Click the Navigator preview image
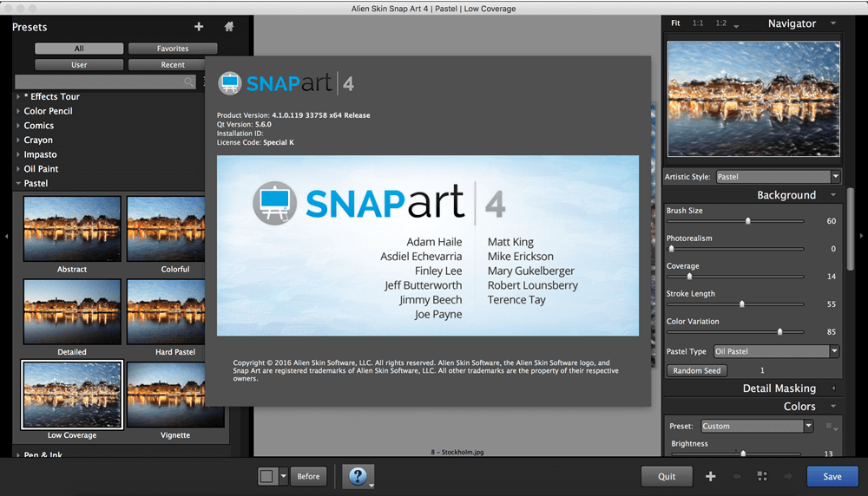 point(753,99)
